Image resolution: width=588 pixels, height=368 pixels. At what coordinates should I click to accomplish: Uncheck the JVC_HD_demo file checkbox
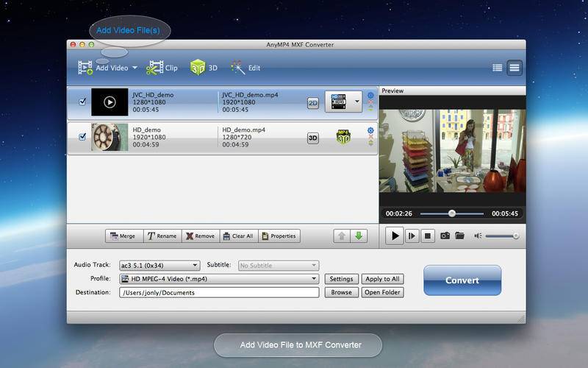[82, 102]
